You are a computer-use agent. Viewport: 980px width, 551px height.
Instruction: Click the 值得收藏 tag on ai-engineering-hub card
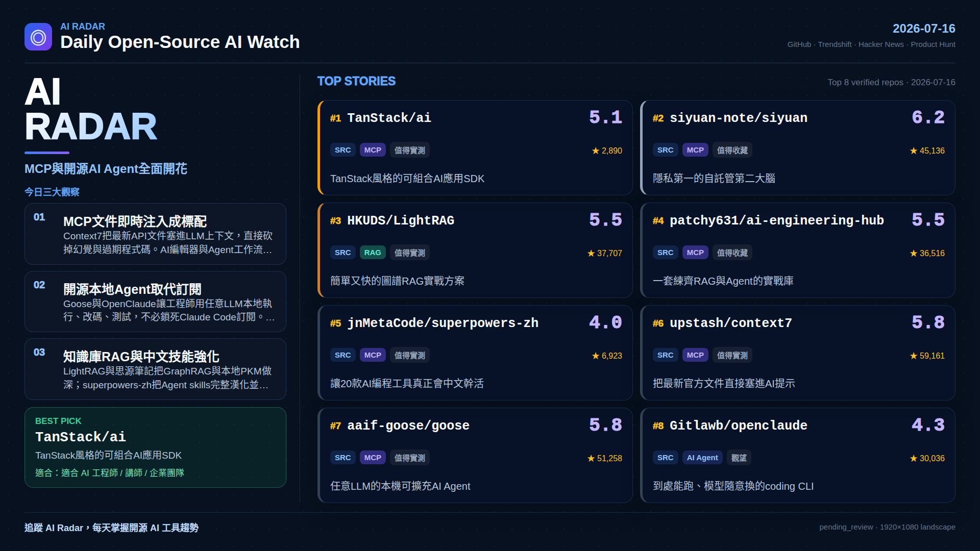coord(732,253)
